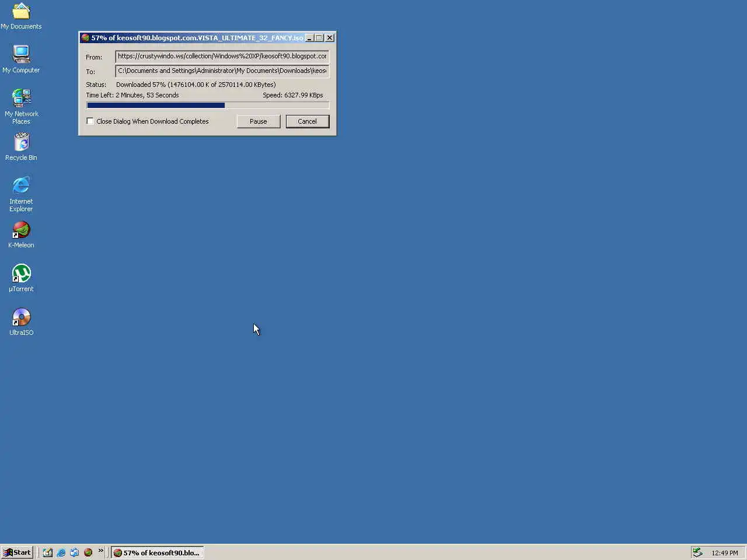747x560 pixels.
Task: Open the Start menu
Action: [18, 552]
